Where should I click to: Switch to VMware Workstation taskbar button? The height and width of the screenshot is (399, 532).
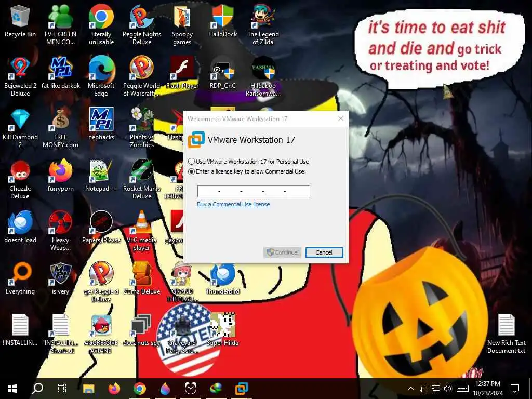click(x=242, y=389)
